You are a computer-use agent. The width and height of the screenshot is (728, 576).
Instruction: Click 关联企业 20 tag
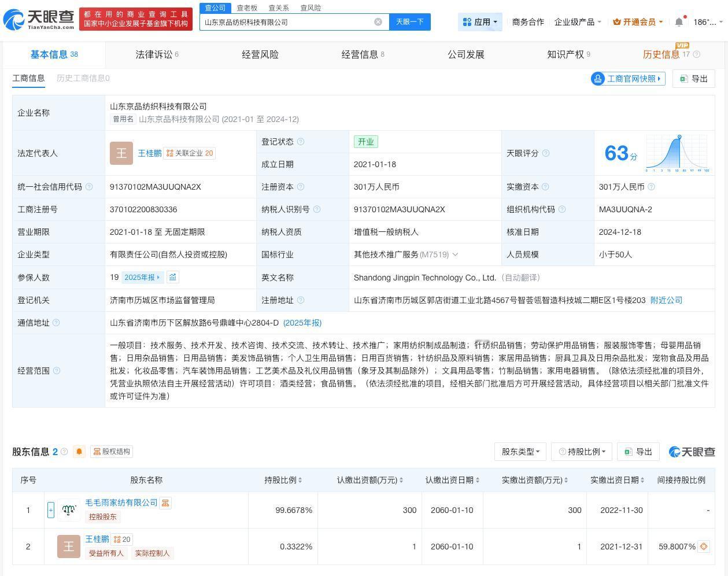(x=190, y=153)
